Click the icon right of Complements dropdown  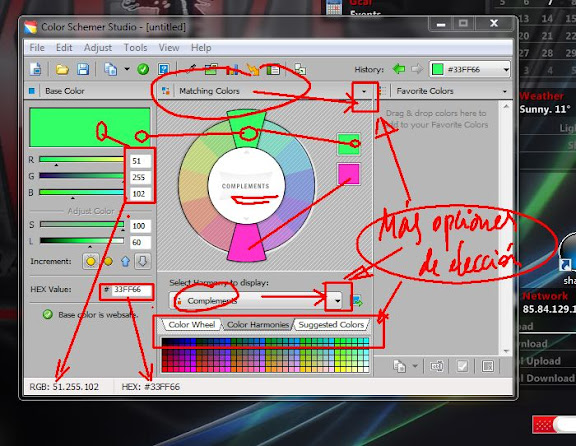tap(357, 301)
